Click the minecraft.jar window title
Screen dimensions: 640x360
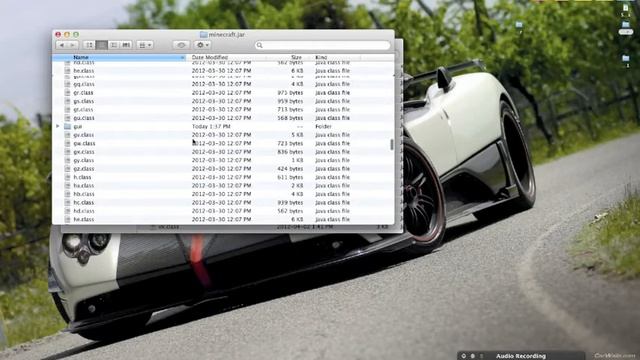tap(227, 35)
